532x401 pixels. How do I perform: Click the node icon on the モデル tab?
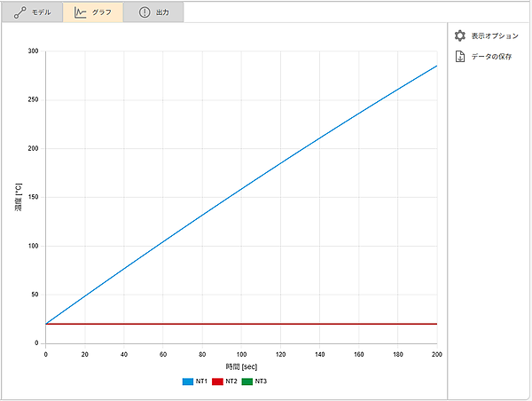(x=20, y=12)
